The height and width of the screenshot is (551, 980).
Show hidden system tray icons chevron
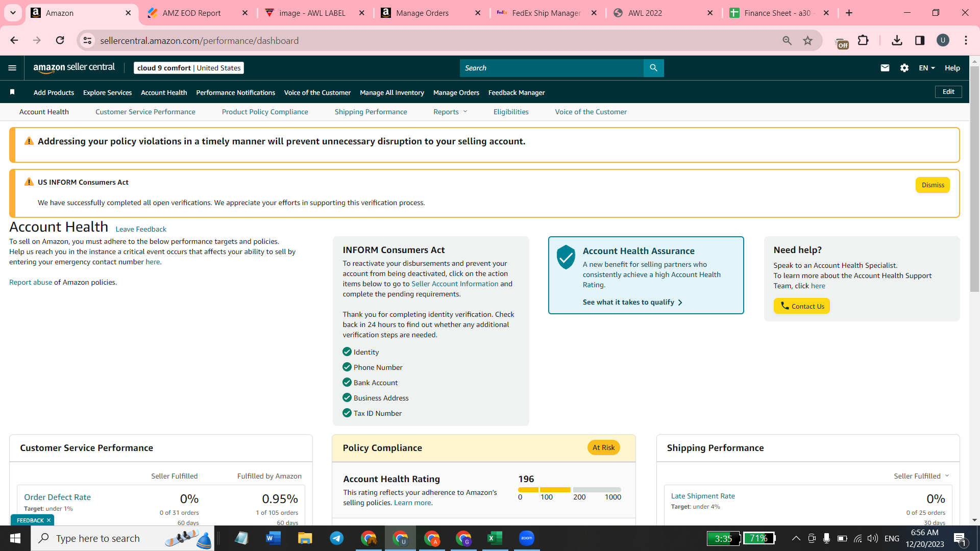pyautogui.click(x=796, y=538)
